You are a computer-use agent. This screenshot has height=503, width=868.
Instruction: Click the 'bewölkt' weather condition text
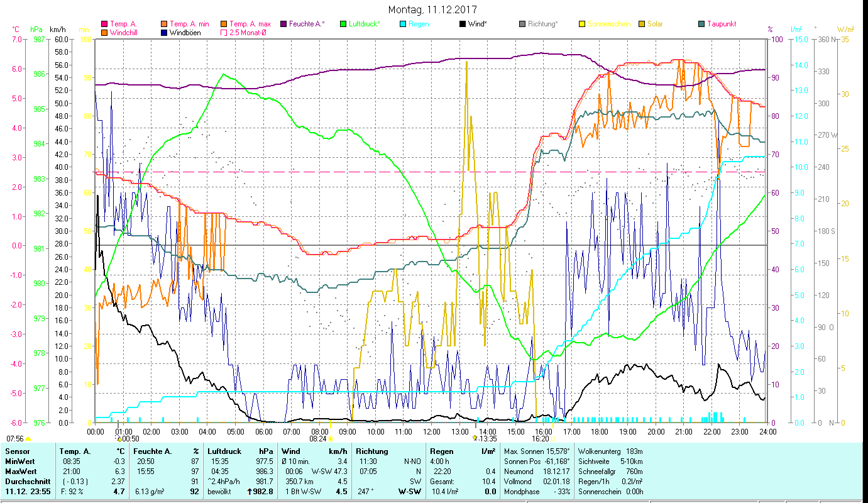click(x=221, y=492)
